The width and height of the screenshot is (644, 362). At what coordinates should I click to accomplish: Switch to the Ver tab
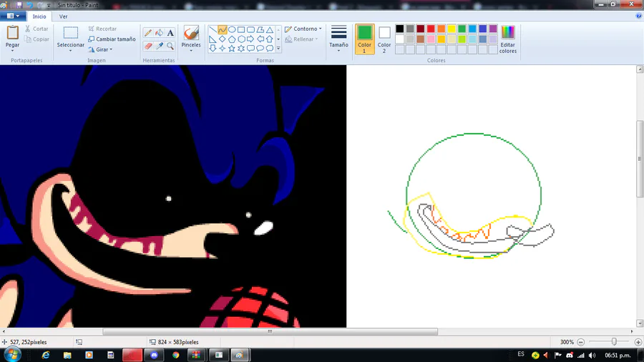tap(63, 16)
